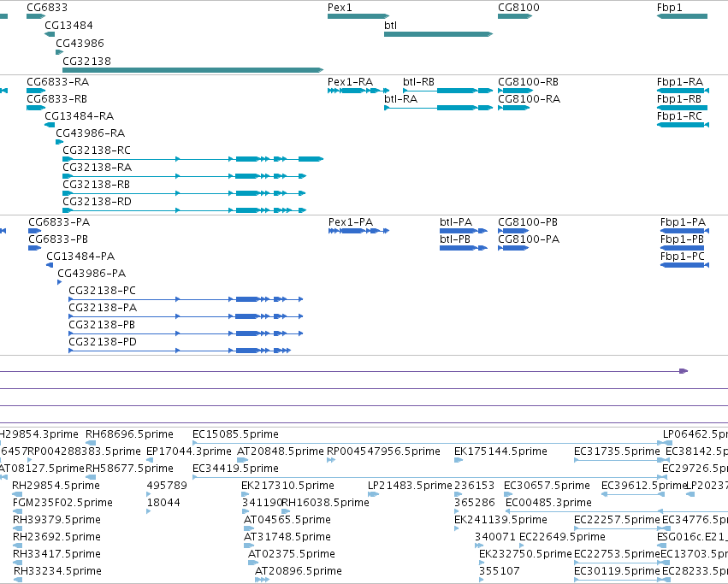Click the Pex1-RA transcript label
The image size is (728, 584).
tap(350, 82)
